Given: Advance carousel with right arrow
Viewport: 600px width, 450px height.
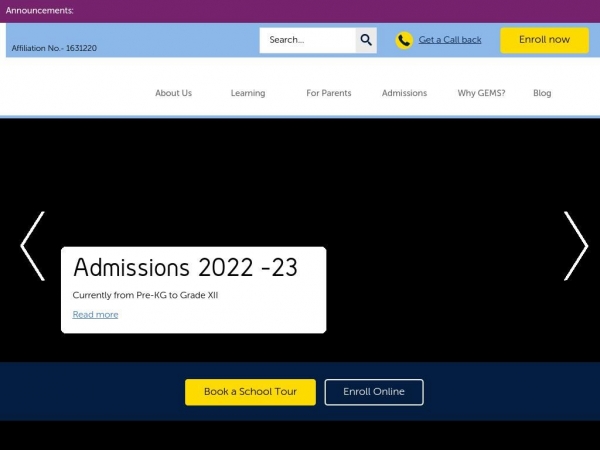Looking at the screenshot, I should point(575,246).
